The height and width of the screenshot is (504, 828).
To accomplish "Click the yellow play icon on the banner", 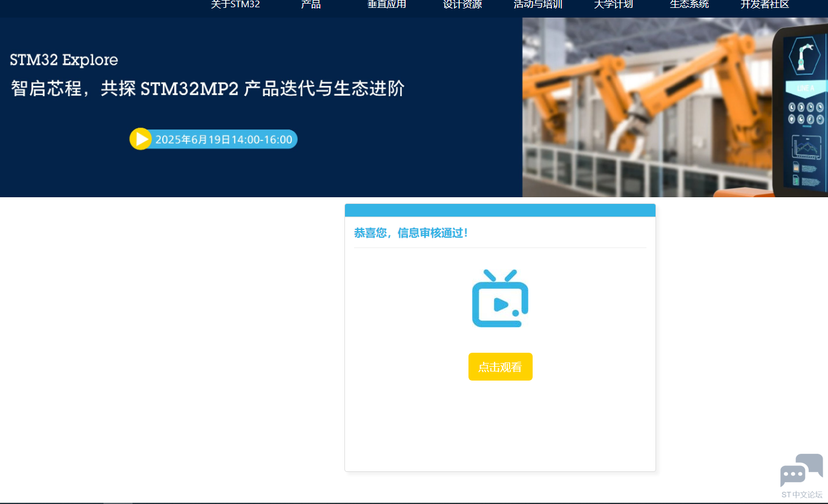I will coord(140,139).
